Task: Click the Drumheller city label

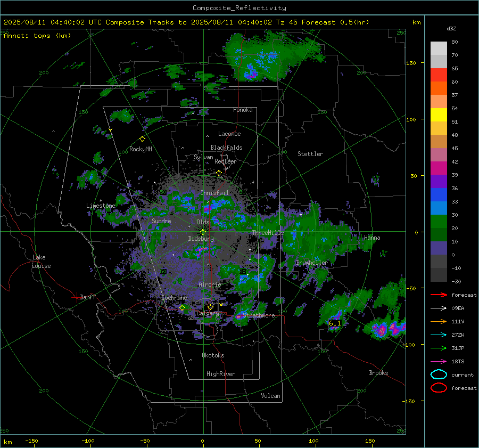Action: 311,263
